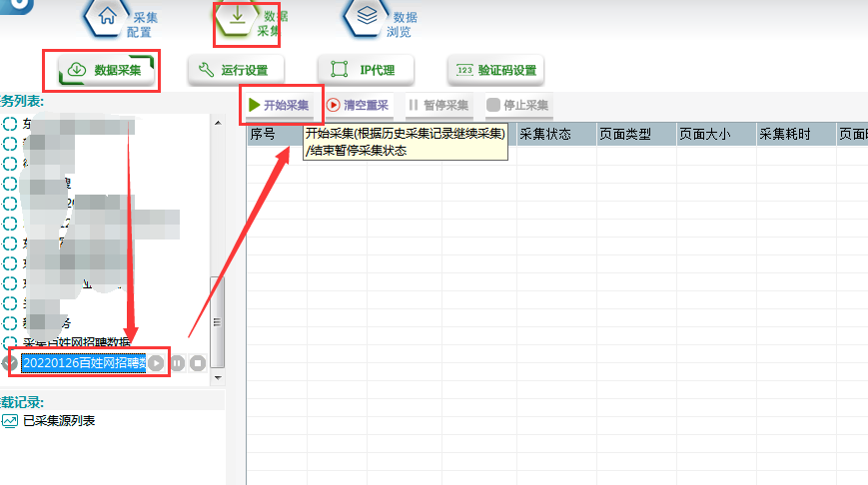Click the chart icon beside 已采集源列表
Viewport: 868px width, 485px height.
(x=9, y=421)
